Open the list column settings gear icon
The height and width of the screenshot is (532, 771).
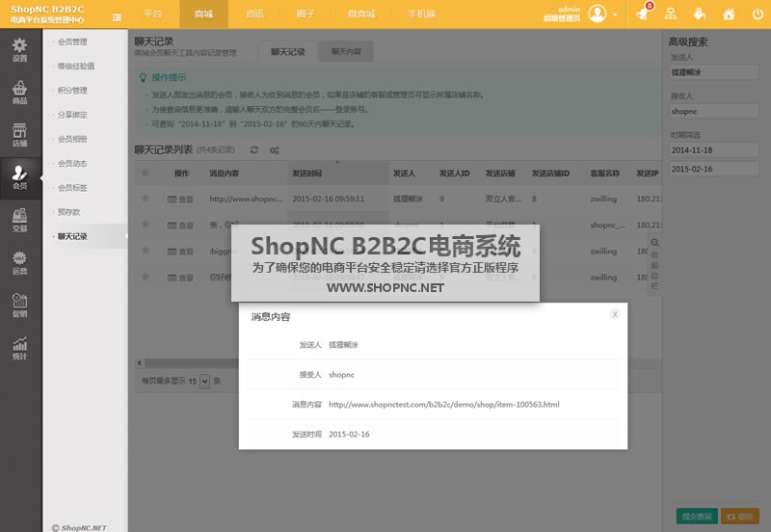[x=275, y=150]
